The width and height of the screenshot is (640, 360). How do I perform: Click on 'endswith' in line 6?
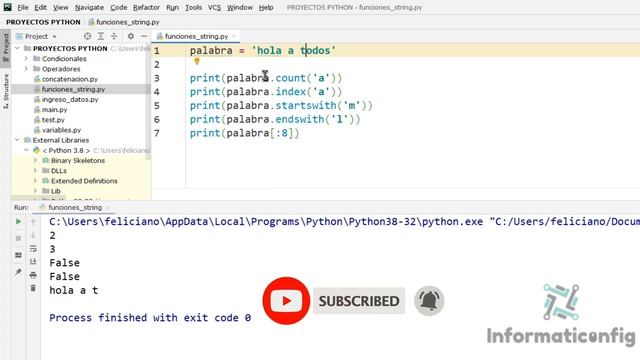(x=300, y=120)
